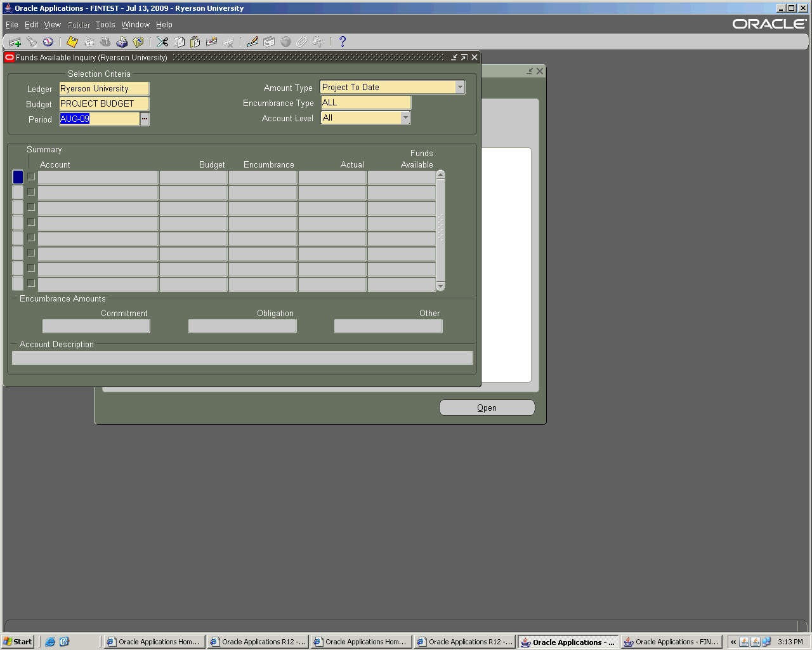The width and height of the screenshot is (812, 650).
Task: Click the Show Navigator compass icon
Action: [x=48, y=42]
